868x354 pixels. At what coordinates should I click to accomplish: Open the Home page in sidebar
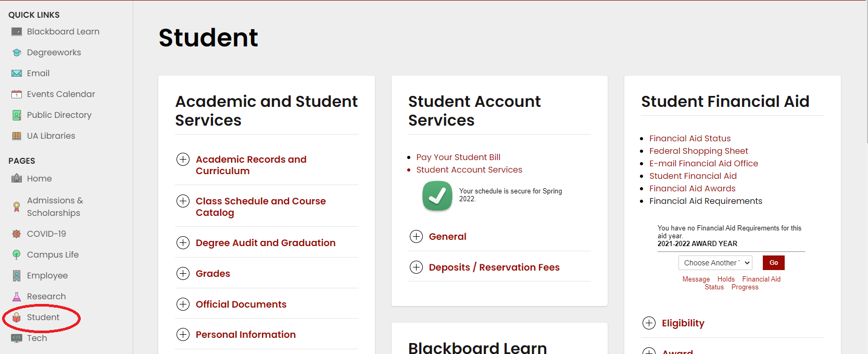39,179
